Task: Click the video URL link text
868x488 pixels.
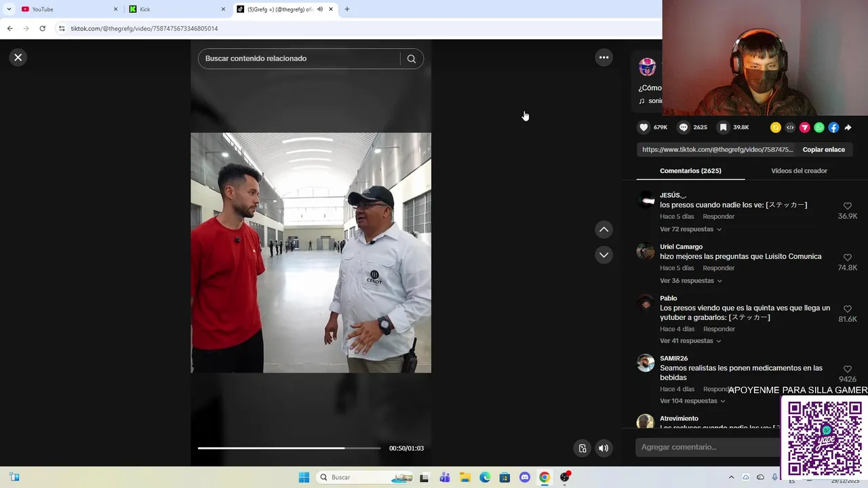Action: pos(717,150)
